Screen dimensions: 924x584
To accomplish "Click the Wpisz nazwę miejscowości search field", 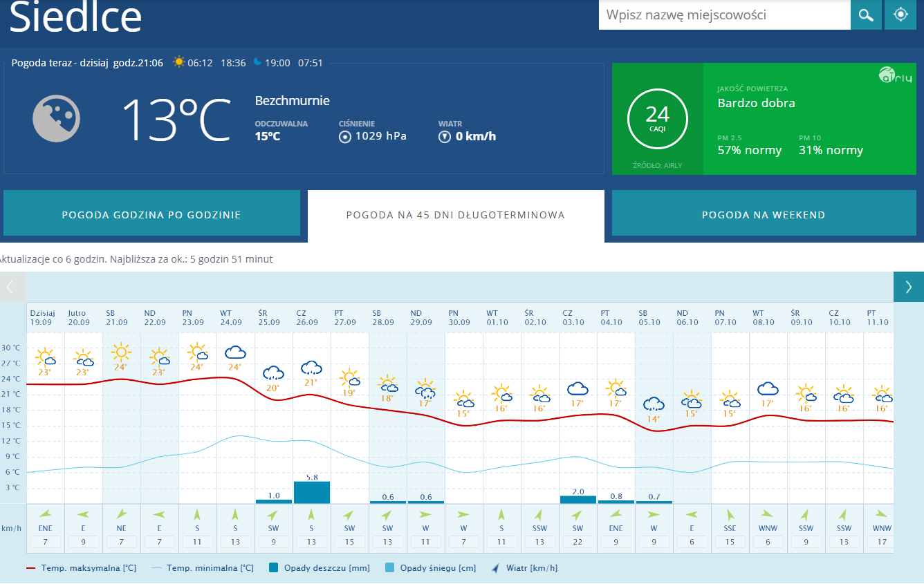I will (x=723, y=15).
